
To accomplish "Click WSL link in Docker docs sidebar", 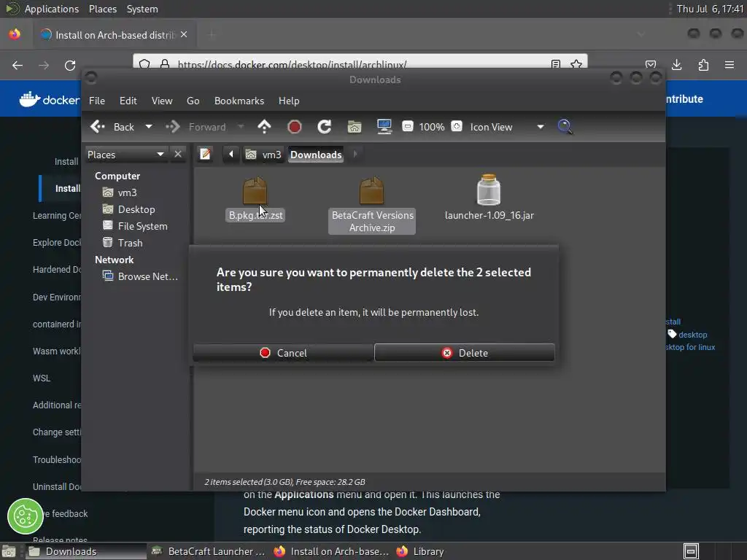I will point(42,378).
